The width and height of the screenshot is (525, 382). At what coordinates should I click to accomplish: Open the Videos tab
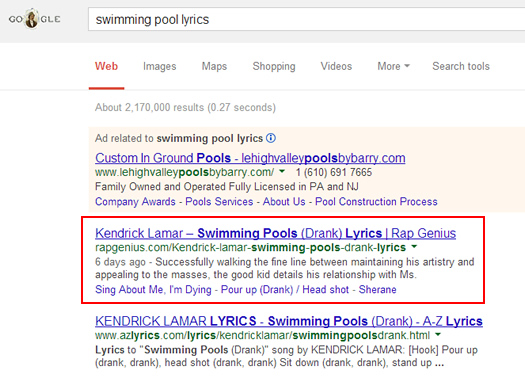click(x=336, y=66)
